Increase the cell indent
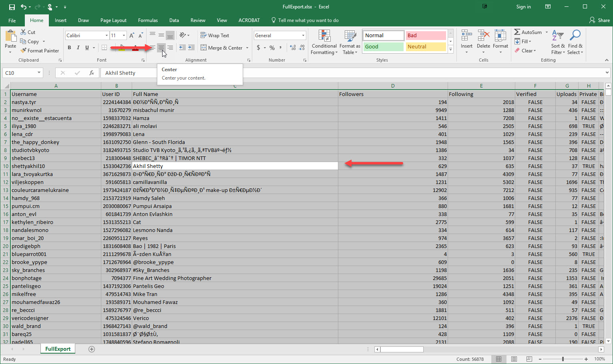 point(192,48)
